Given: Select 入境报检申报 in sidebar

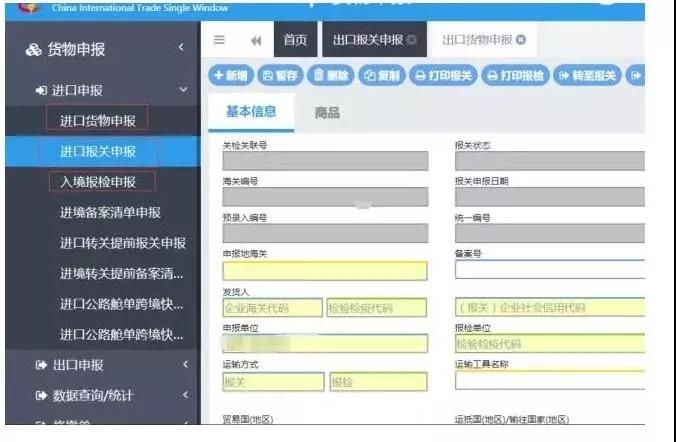Looking at the screenshot, I should pos(100,182).
